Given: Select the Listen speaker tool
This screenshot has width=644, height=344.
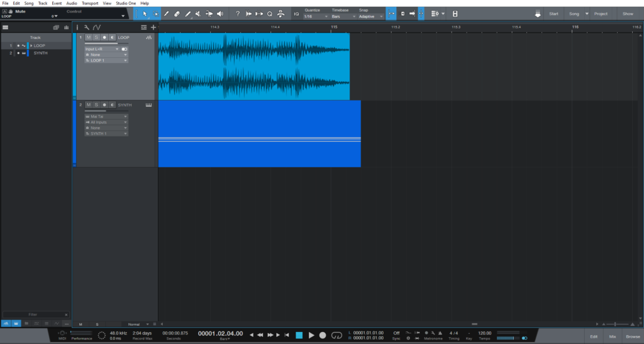Looking at the screenshot, I should tap(220, 14).
